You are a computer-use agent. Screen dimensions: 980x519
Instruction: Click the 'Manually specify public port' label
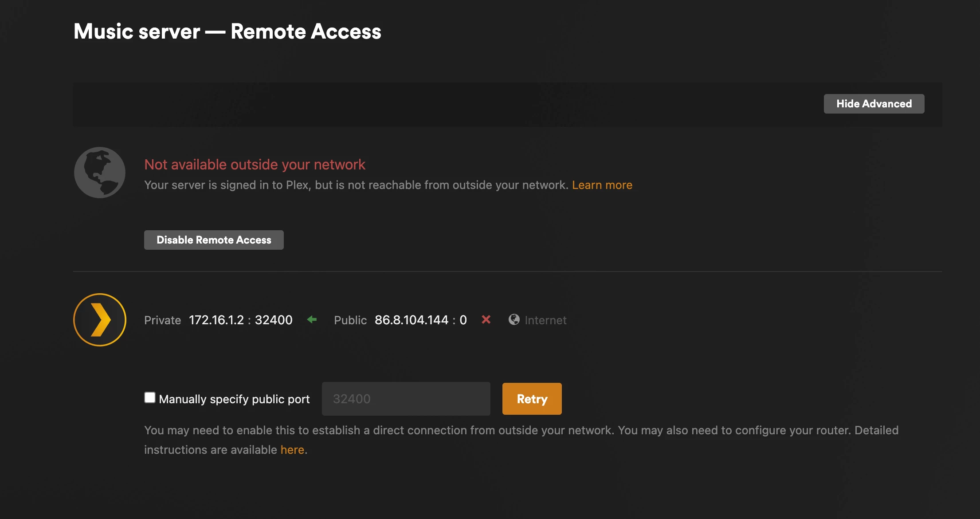pos(234,399)
